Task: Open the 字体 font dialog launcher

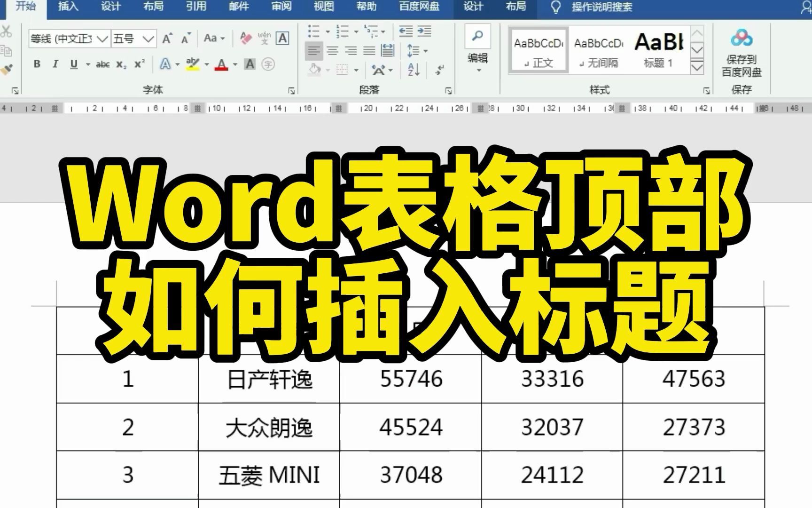Action: pyautogui.click(x=291, y=90)
